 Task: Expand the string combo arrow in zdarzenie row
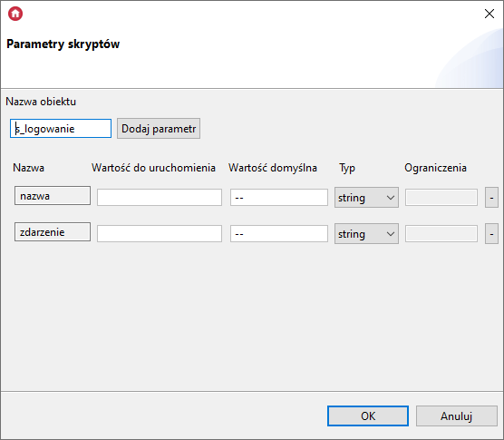[391, 234]
